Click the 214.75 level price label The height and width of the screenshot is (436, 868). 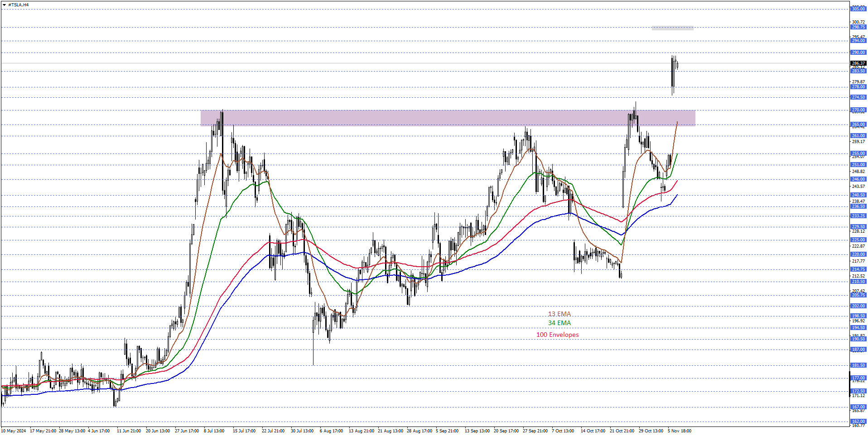pos(858,269)
